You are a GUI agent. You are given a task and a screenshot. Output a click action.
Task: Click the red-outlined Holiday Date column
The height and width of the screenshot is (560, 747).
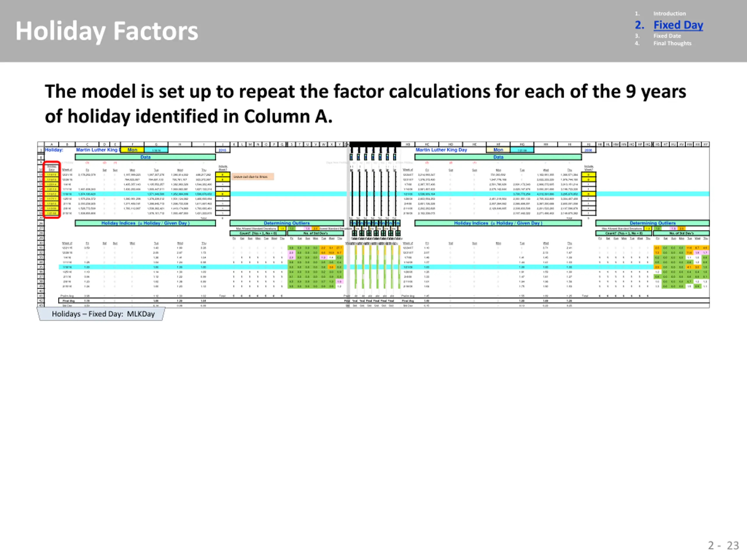[x=52, y=190]
